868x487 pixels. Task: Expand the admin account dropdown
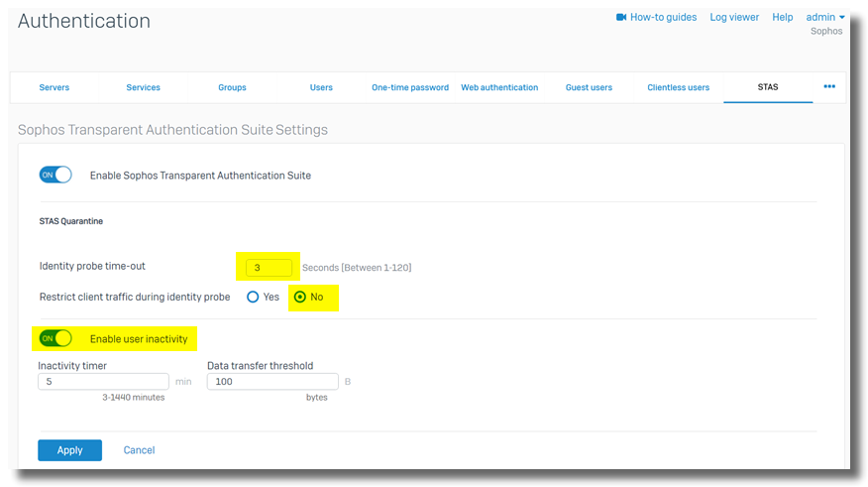point(825,18)
